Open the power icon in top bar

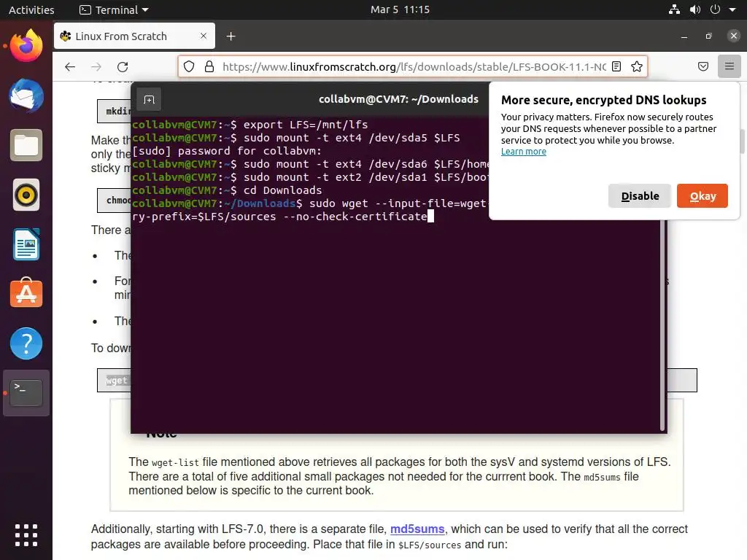click(715, 9)
